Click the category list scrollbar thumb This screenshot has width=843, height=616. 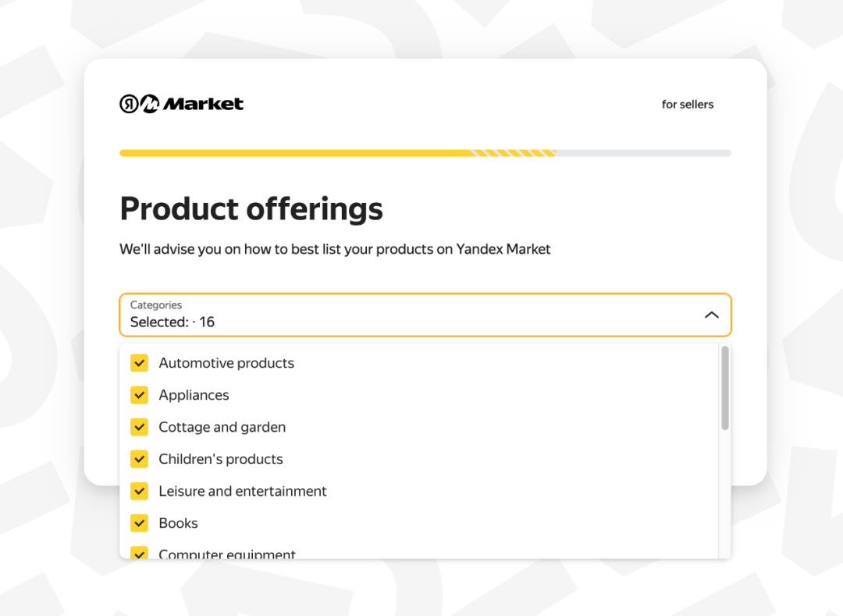[725, 388]
